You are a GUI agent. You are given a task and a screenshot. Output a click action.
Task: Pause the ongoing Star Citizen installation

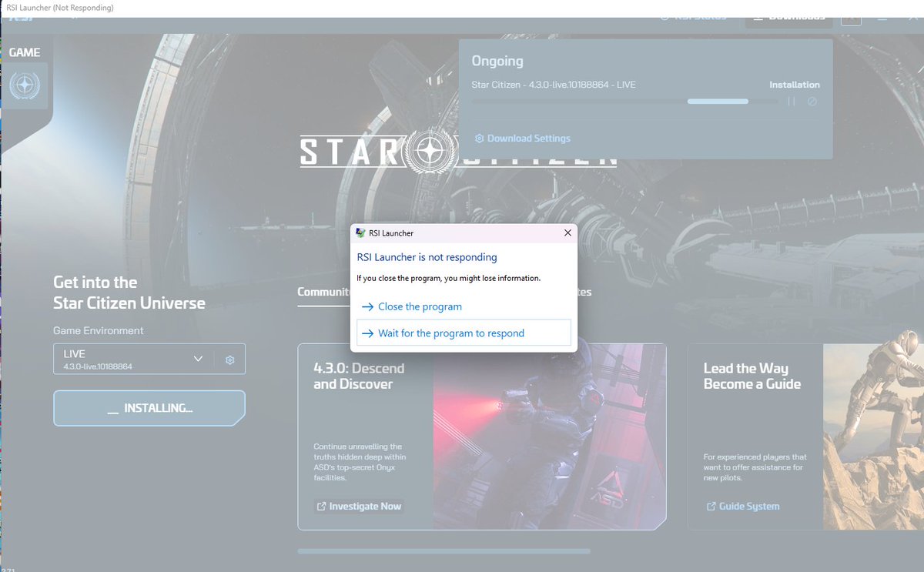(792, 102)
